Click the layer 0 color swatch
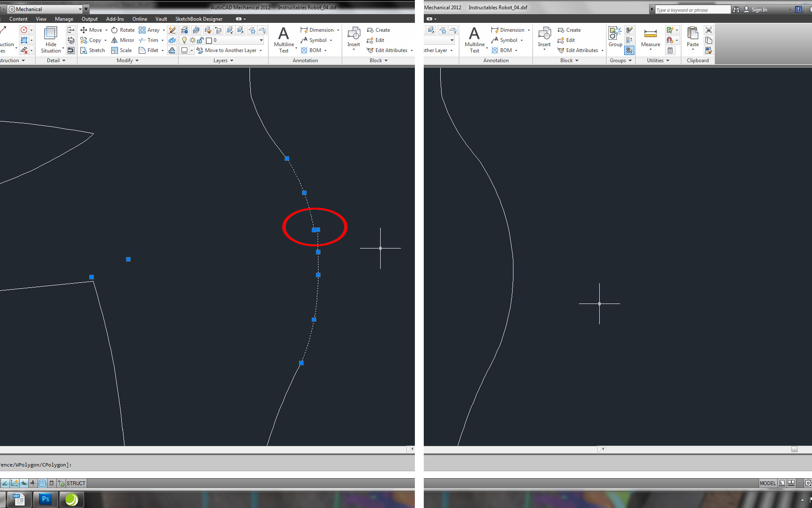The width and height of the screenshot is (812, 508). click(x=209, y=41)
